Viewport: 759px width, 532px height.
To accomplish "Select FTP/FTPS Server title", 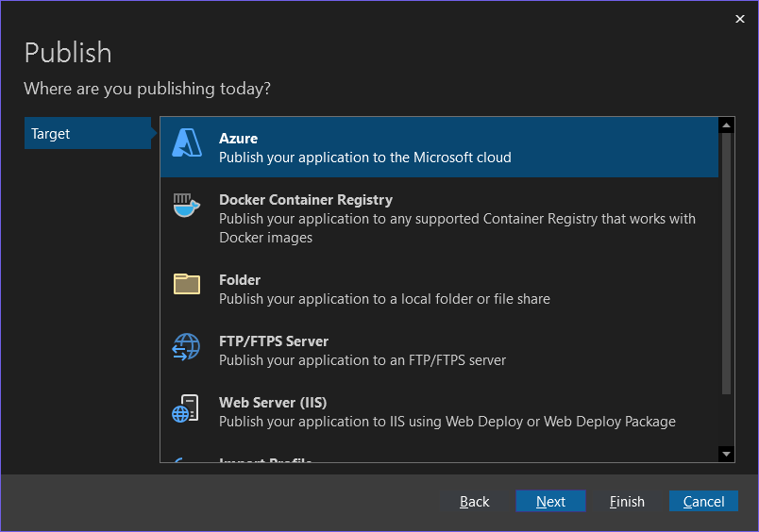I will click(274, 341).
